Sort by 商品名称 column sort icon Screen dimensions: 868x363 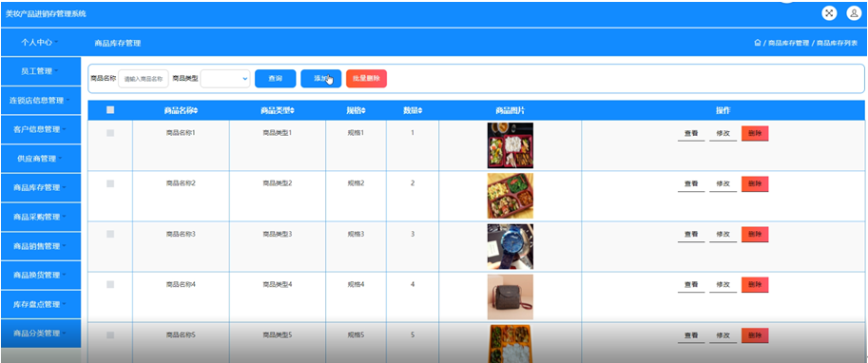coord(196,110)
